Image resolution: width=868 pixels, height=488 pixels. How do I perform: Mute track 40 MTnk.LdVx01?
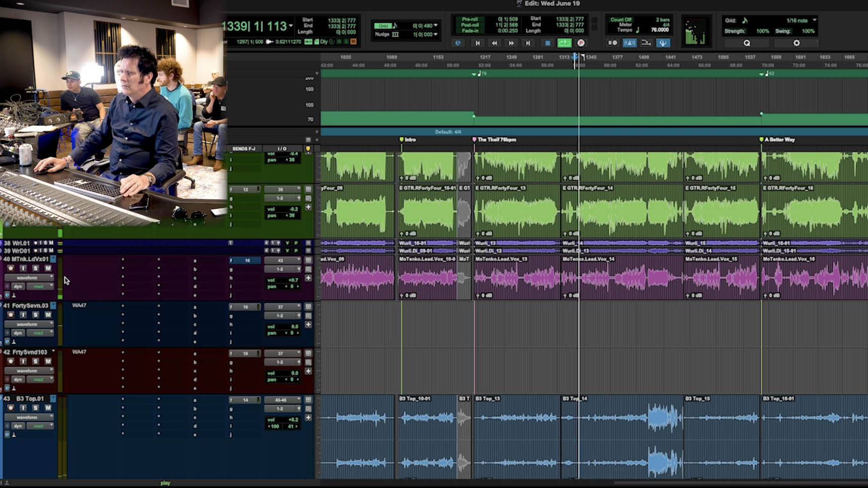(48, 268)
